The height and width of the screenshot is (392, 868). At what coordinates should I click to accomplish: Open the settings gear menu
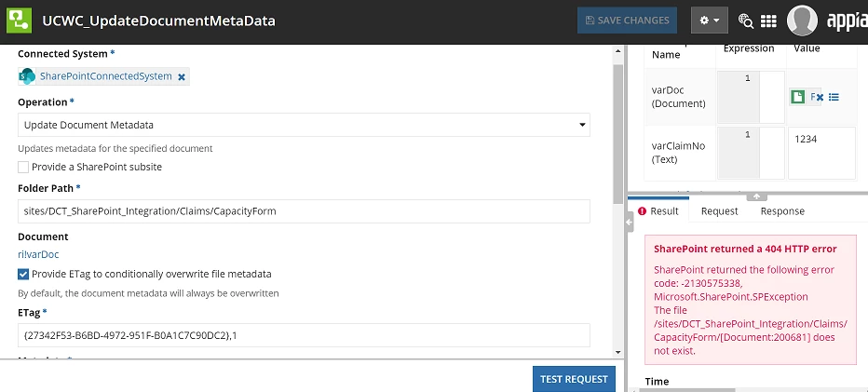click(x=709, y=20)
